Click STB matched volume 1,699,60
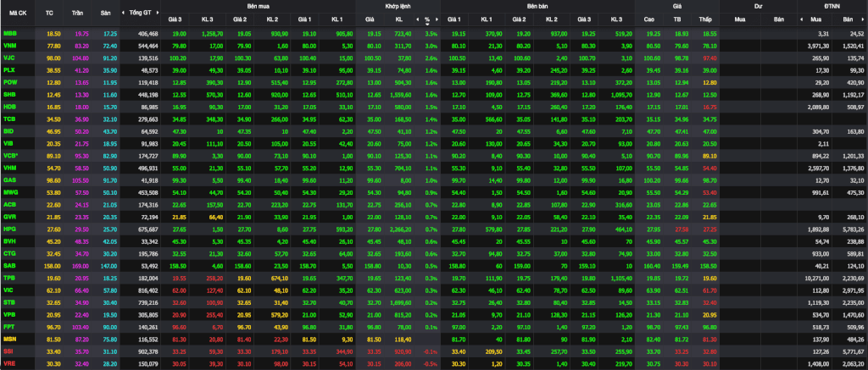Viewport: 868px width, 370px height. tap(400, 302)
